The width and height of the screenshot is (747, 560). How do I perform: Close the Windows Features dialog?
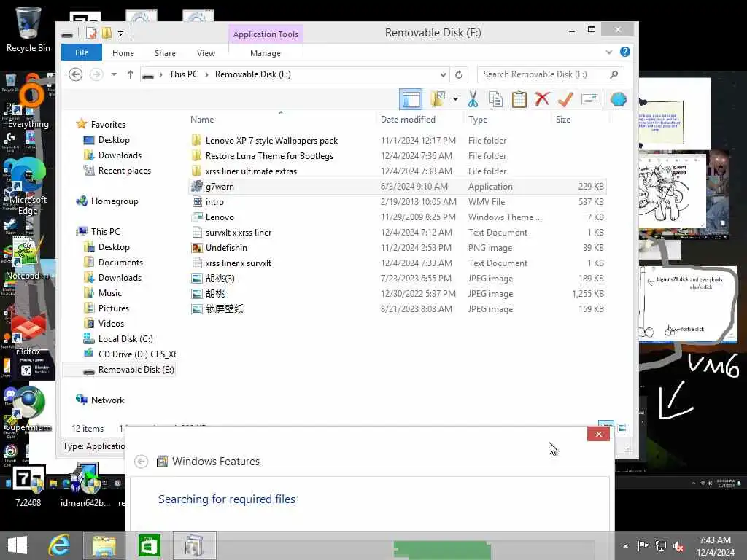pyautogui.click(x=598, y=434)
